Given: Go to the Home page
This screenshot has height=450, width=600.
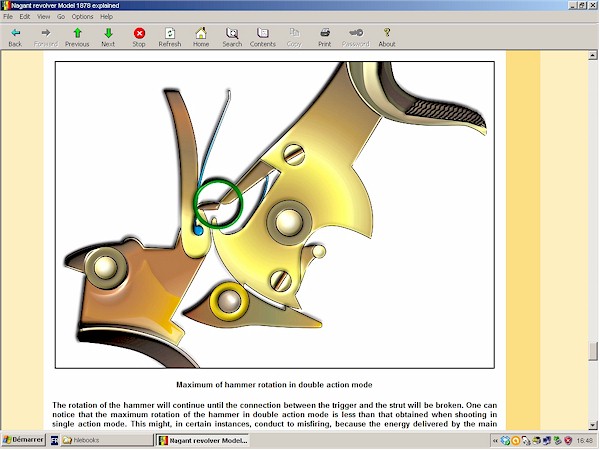Looking at the screenshot, I should click(x=201, y=38).
